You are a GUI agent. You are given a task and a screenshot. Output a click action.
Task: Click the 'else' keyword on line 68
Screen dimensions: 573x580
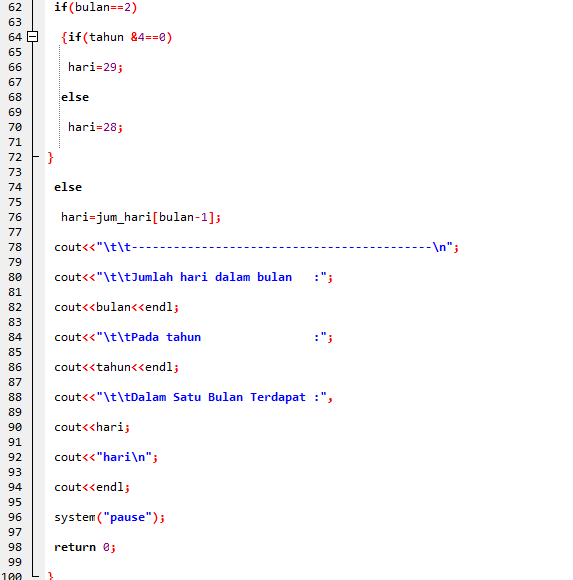[x=75, y=97]
